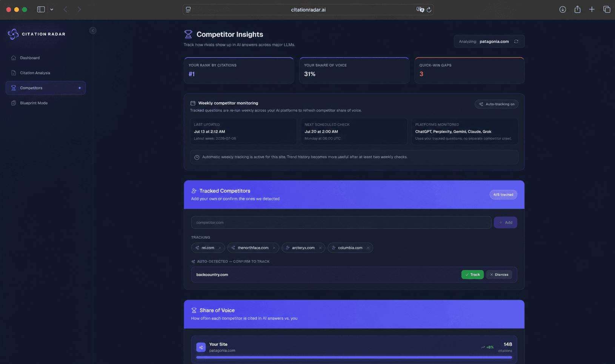
Task: Collapse the sidebar with the chevron button
Action: point(93,31)
